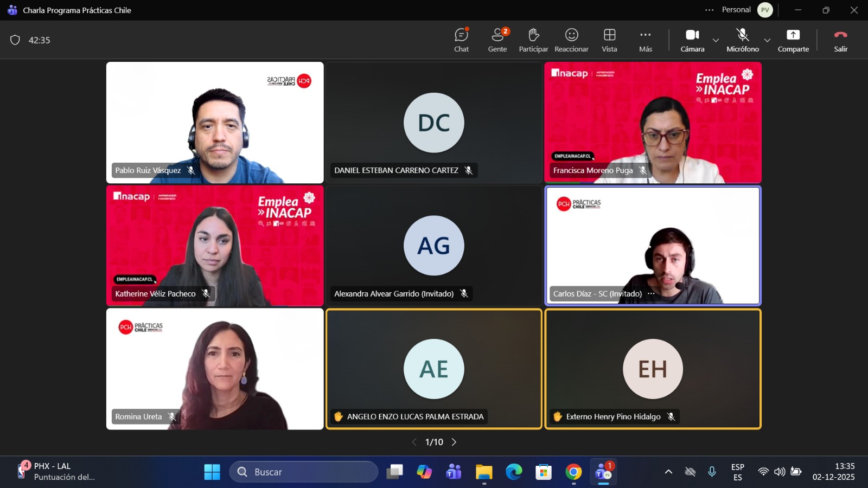Unmute the Micrófono
Screen dimensions: 868x488
[742, 40]
